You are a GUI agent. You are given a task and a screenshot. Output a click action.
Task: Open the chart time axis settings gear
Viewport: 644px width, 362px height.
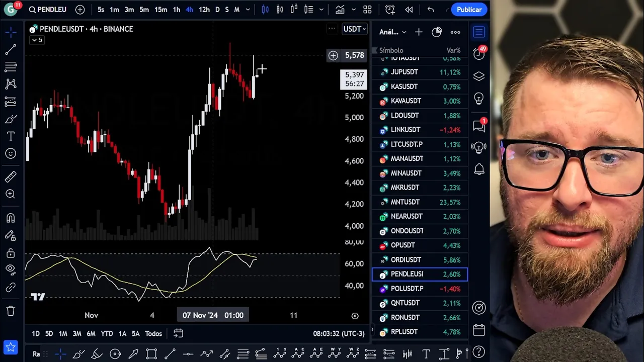pyautogui.click(x=355, y=316)
